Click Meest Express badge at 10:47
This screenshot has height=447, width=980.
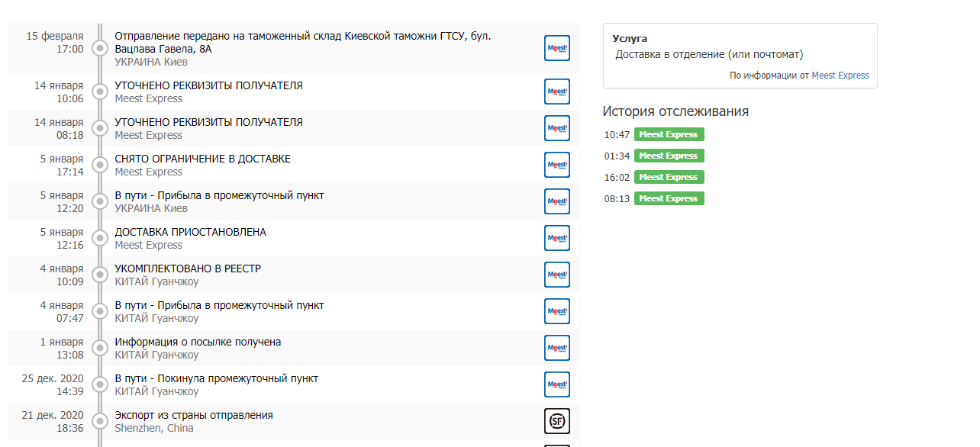[x=669, y=134]
